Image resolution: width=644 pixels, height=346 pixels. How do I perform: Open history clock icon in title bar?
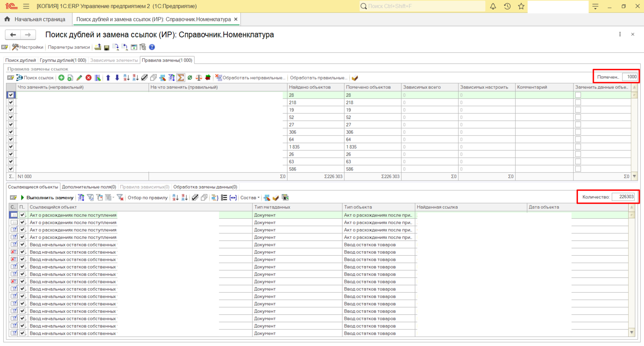tap(507, 6)
